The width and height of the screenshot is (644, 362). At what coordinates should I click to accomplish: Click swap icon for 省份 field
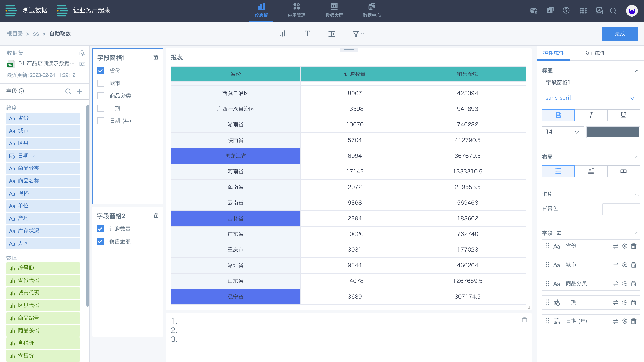[x=616, y=246]
